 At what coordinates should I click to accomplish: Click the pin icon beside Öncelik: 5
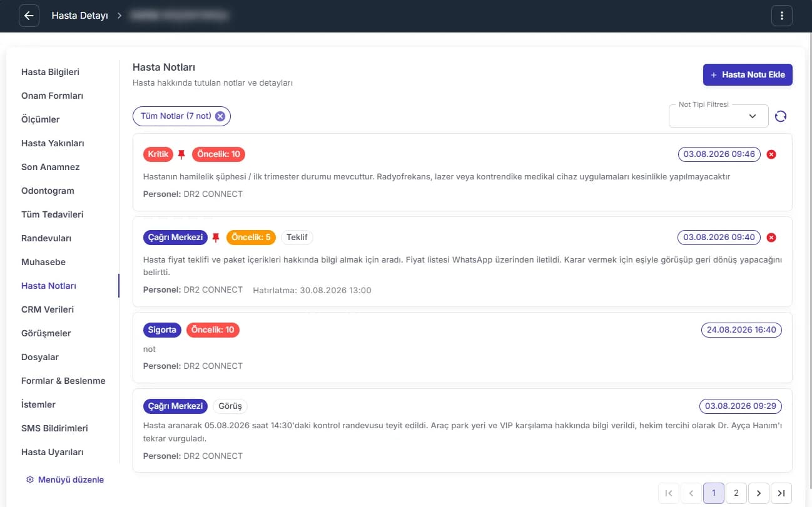coord(216,238)
